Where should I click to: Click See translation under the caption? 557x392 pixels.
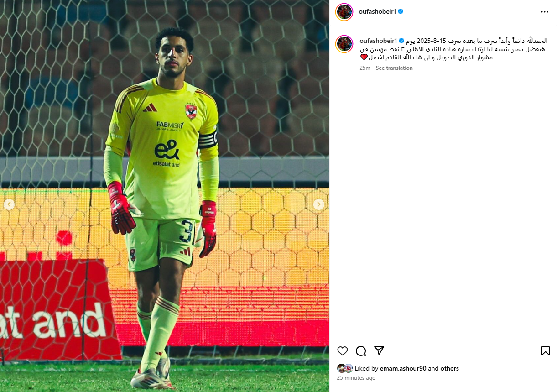[394, 68]
